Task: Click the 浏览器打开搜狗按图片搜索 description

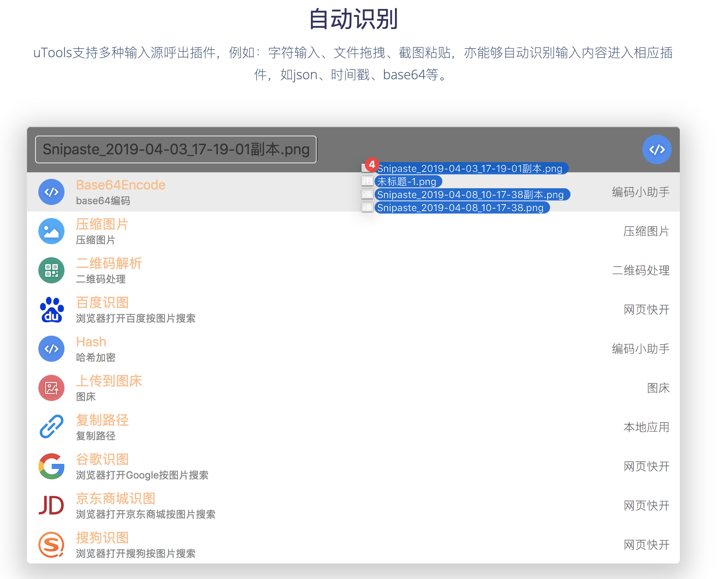Action: pos(136,553)
